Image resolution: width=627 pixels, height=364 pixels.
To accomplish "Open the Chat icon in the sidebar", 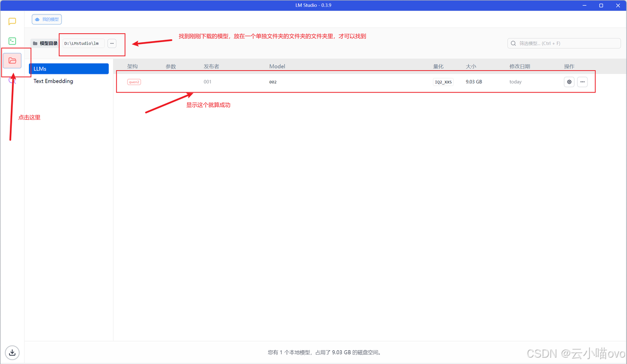I will click(x=12, y=22).
